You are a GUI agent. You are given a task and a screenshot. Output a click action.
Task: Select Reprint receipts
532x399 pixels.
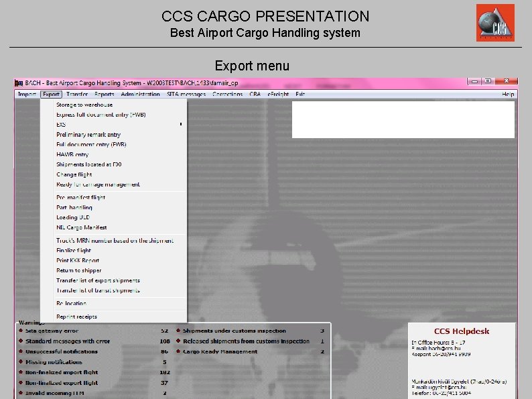114,317
